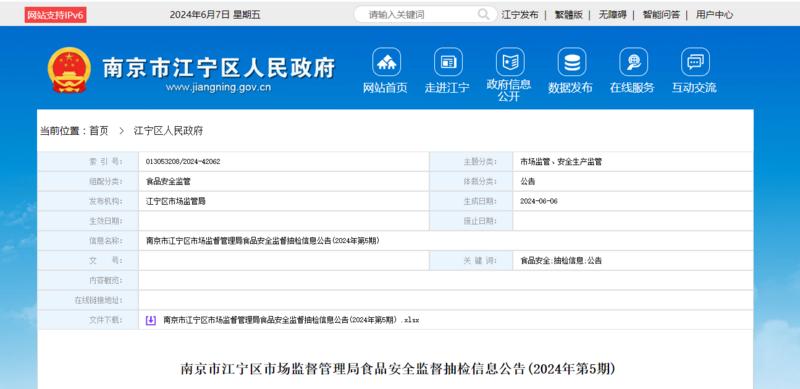800x389 pixels.
Task: Select the 政府信息公开 menu label
Action: click(x=509, y=90)
